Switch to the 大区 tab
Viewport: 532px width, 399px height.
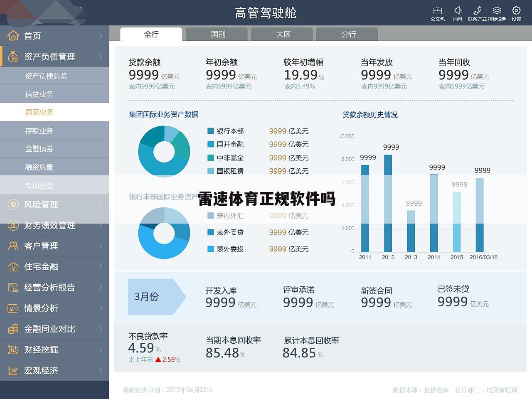click(x=282, y=34)
